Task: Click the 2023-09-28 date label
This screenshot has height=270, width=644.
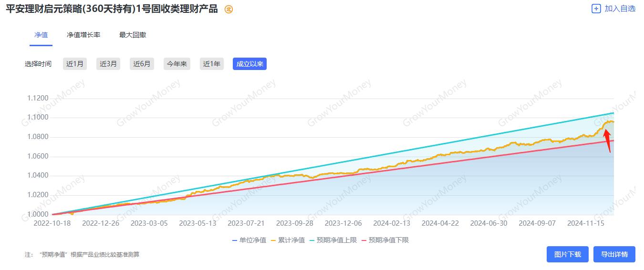Action: point(295,223)
